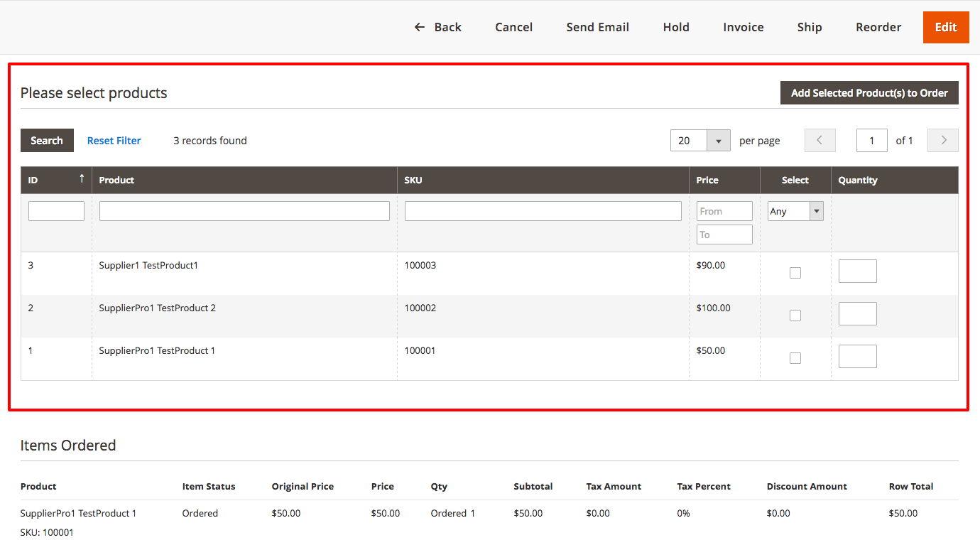The height and width of the screenshot is (550, 980).
Task: Click the Product name filter field
Action: [244, 211]
